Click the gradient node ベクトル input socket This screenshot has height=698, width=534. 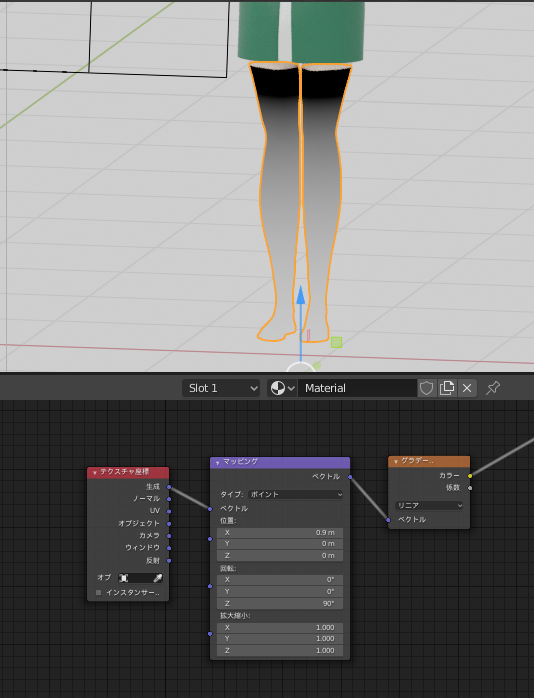click(x=388, y=520)
